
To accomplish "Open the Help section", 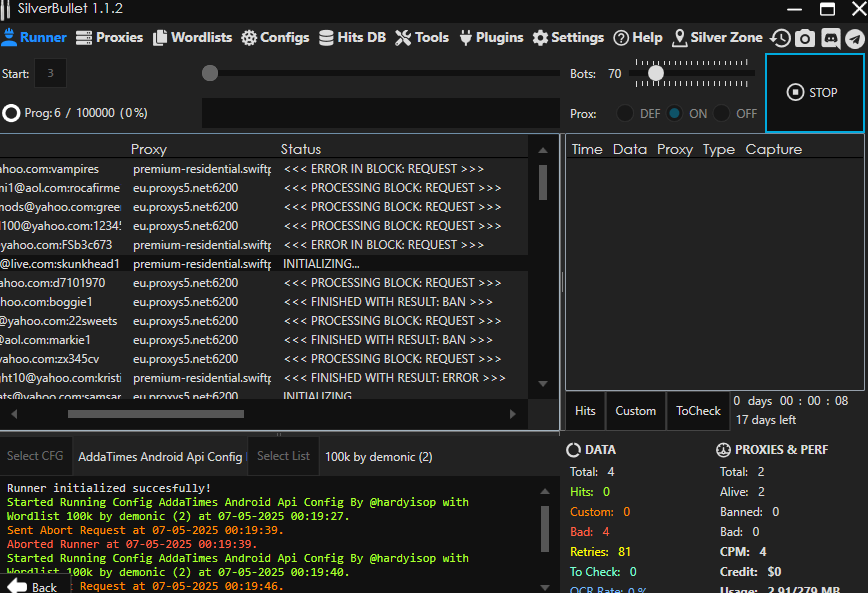I will point(638,38).
